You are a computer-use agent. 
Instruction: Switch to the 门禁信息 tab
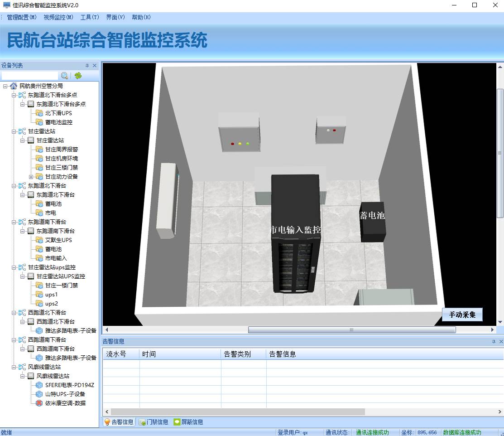coord(154,422)
